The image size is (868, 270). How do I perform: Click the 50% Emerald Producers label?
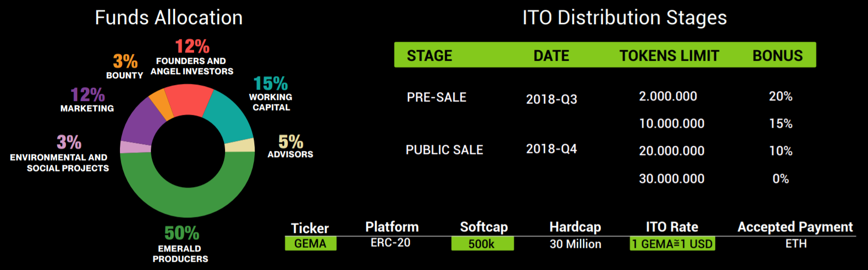[181, 233]
